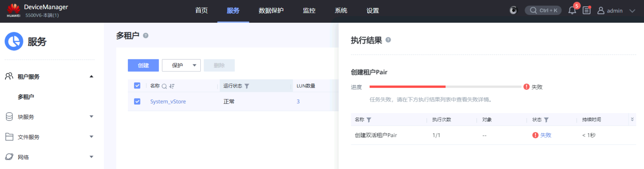The height and width of the screenshot is (169, 644).
Task: Click the Ctrl+K search box
Action: tap(543, 10)
